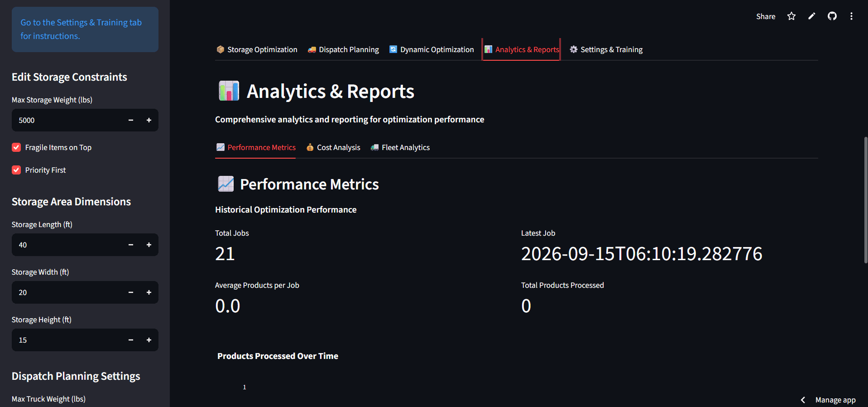This screenshot has width=868, height=407.
Task: Decrease Storage Width value
Action: pos(131,292)
